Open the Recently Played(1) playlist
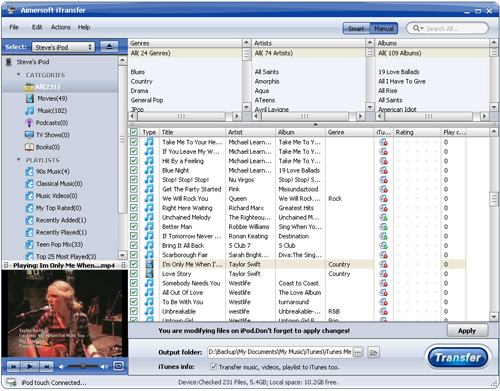The width and height of the screenshot is (500, 391). click(x=61, y=232)
